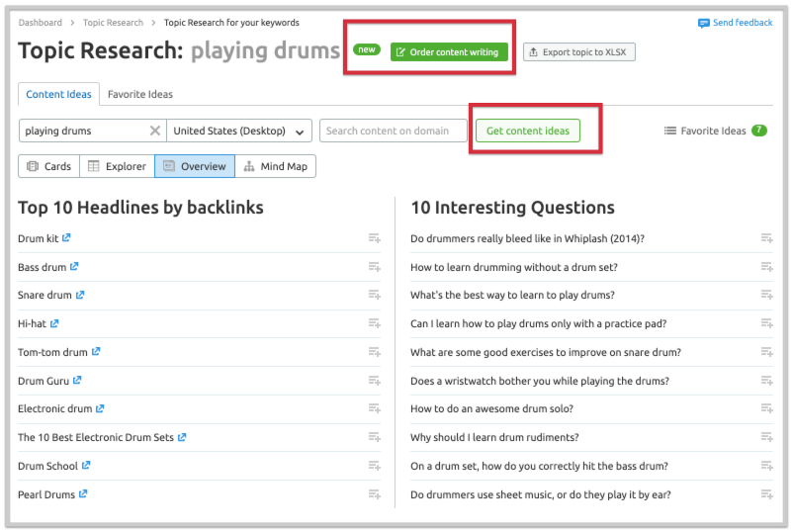This screenshot has height=532, width=793.
Task: Open Bass drum external link icon
Action: coord(74,267)
